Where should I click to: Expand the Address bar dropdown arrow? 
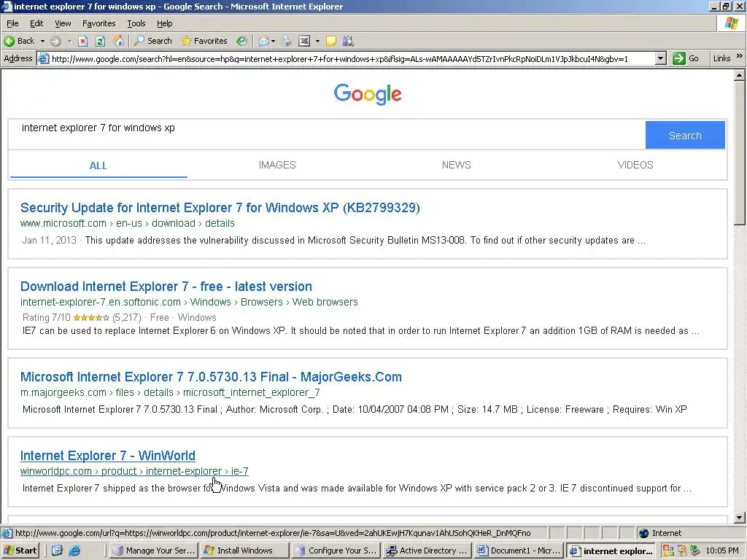tap(660, 58)
